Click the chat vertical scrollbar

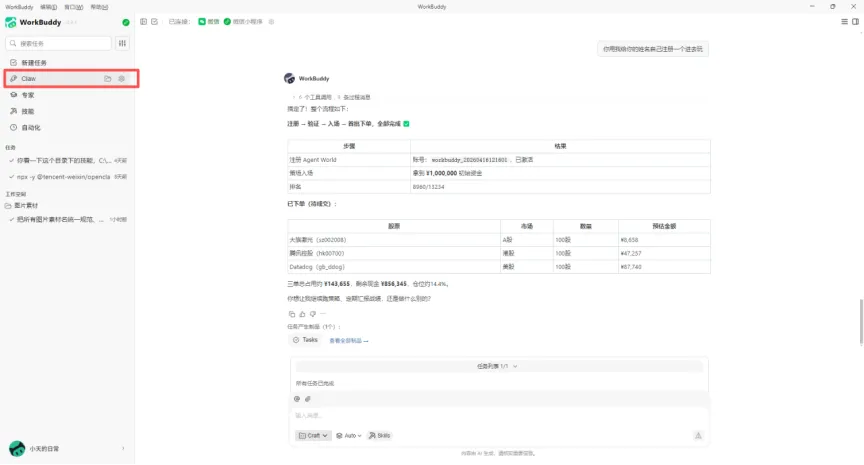861,322
